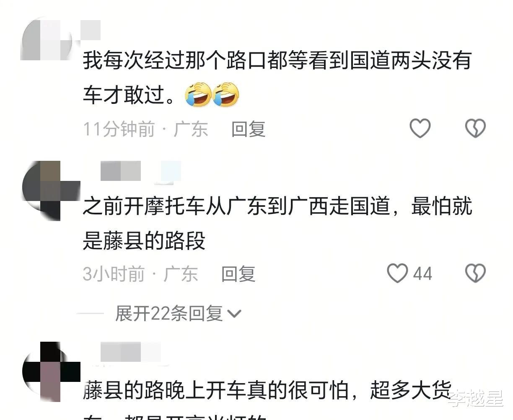
Task: Dislike the 11-minute-old comment with broken heart
Action: click(x=476, y=128)
